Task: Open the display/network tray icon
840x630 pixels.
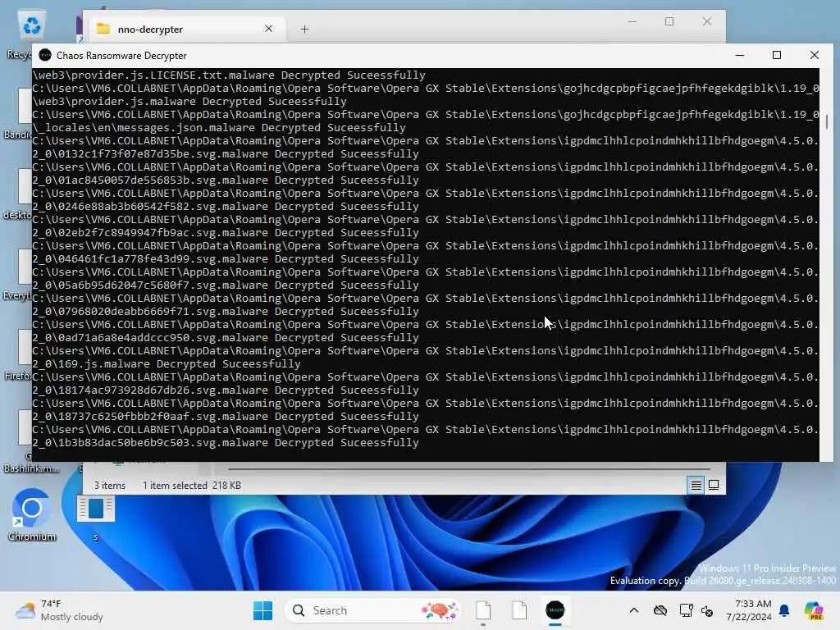Action: 686,610
